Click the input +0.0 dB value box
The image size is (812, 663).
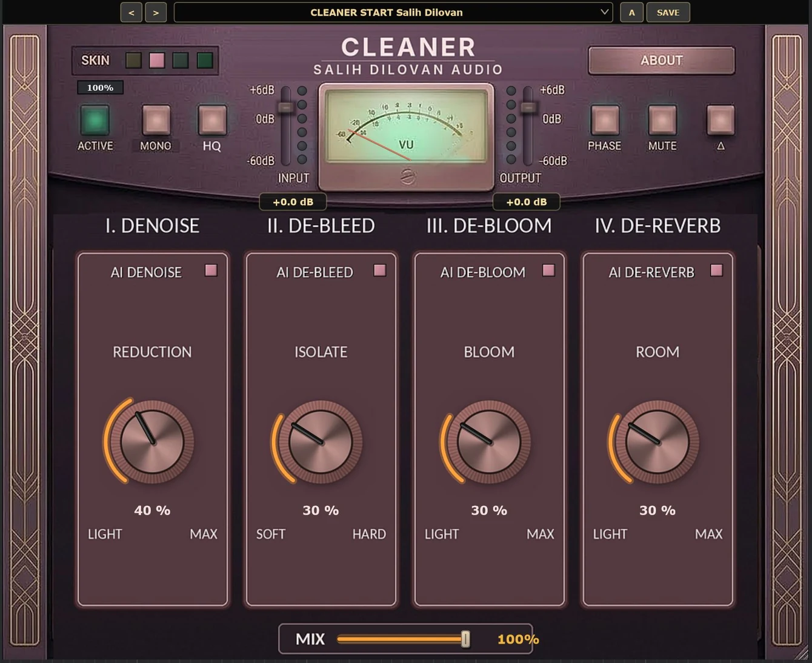click(293, 202)
